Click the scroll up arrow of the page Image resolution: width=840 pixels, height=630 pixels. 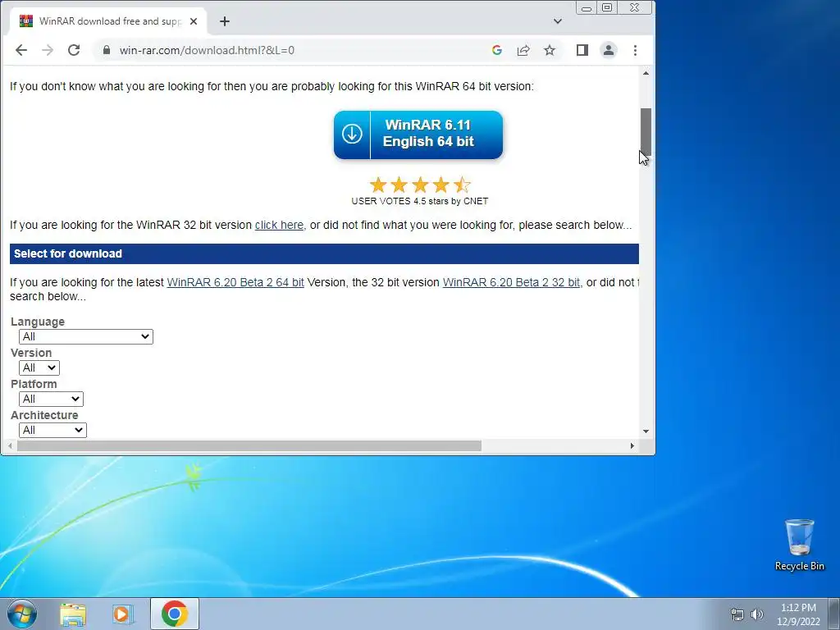point(646,73)
